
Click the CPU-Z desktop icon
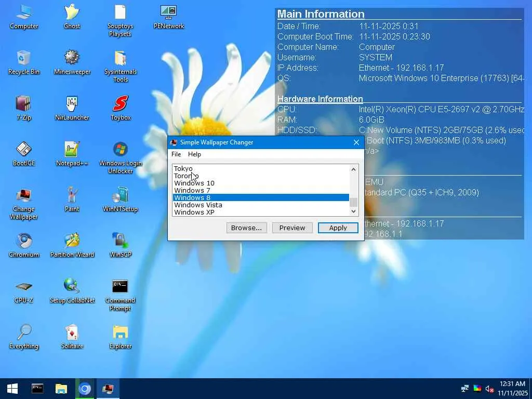point(24,291)
